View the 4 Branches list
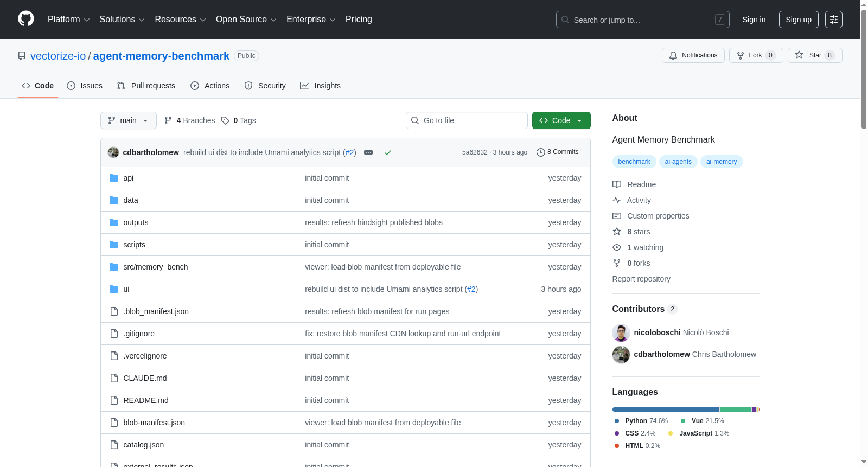Image resolution: width=868 pixels, height=467 pixels. click(190, 120)
